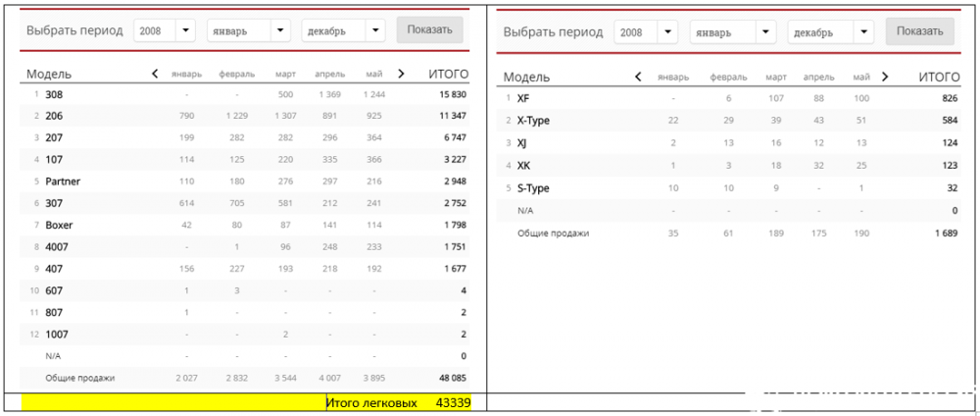Open the январь start-month dropdown in left panel

point(249,30)
